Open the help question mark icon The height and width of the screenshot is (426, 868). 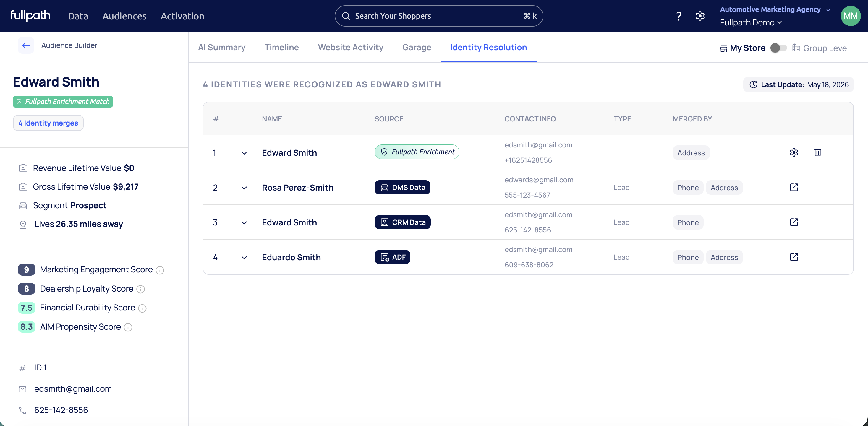click(678, 16)
